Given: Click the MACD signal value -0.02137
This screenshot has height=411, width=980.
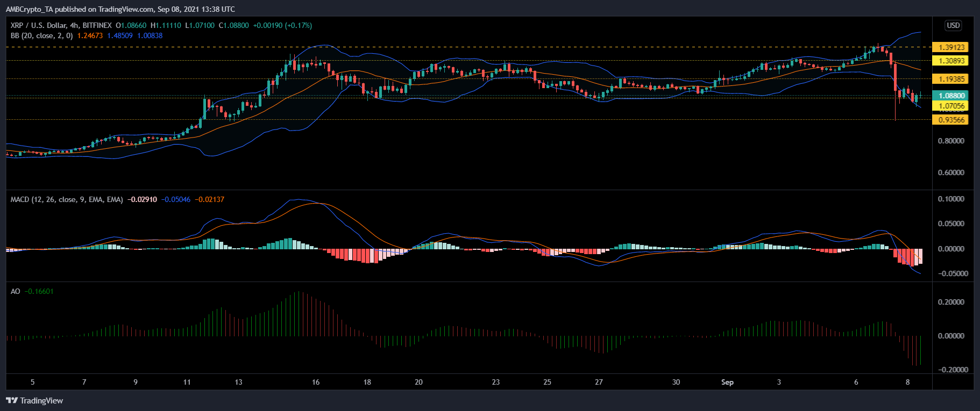Looking at the screenshot, I should pyautogui.click(x=210, y=199).
